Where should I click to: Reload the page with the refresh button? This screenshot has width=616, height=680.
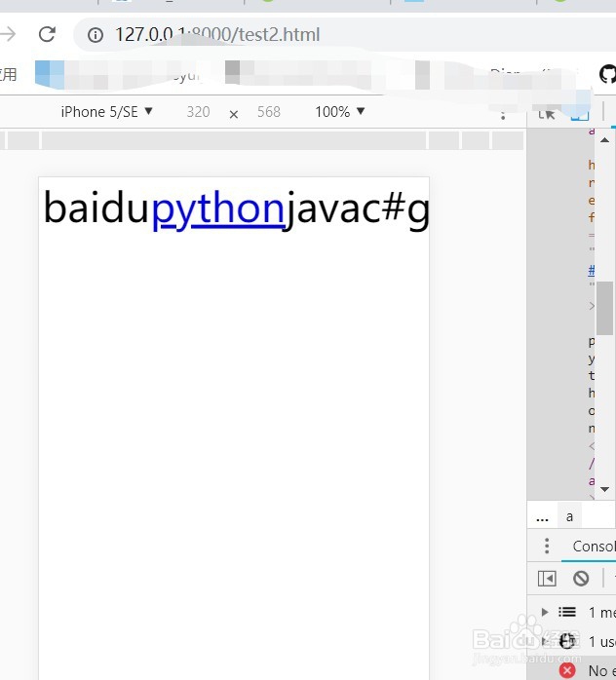47,34
